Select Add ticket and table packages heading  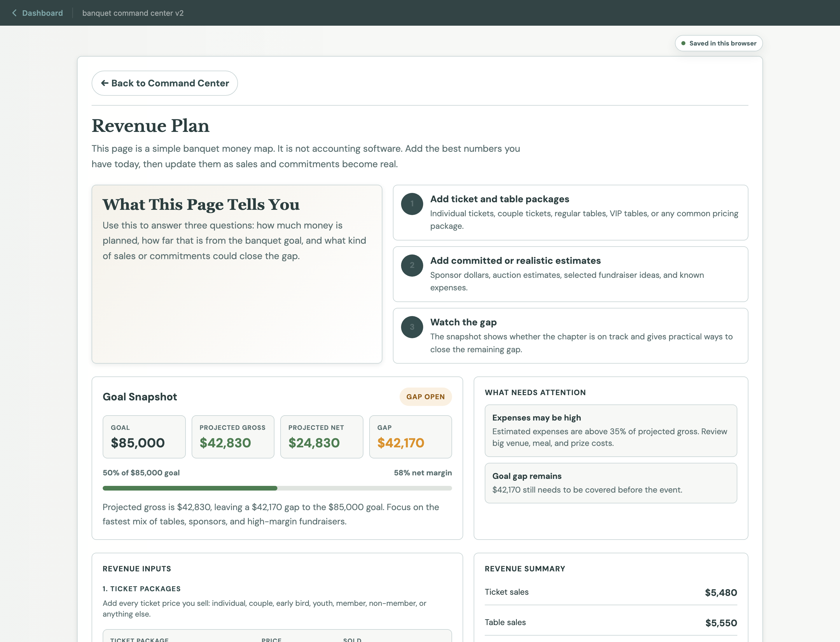[500, 199]
